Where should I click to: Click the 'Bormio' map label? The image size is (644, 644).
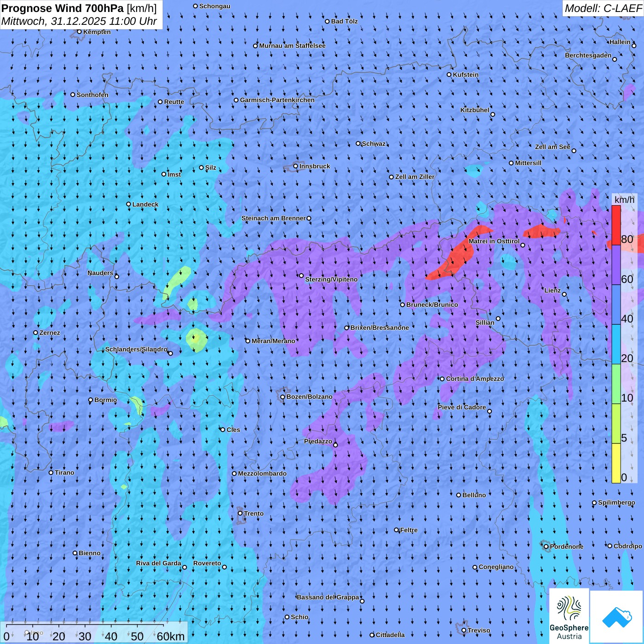105,400
